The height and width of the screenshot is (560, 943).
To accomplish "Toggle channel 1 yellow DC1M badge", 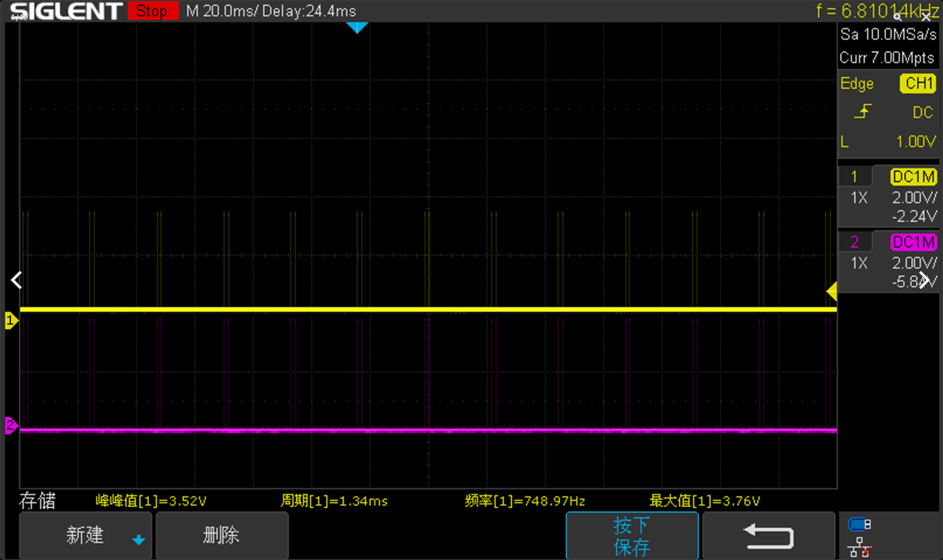I will coord(914,177).
